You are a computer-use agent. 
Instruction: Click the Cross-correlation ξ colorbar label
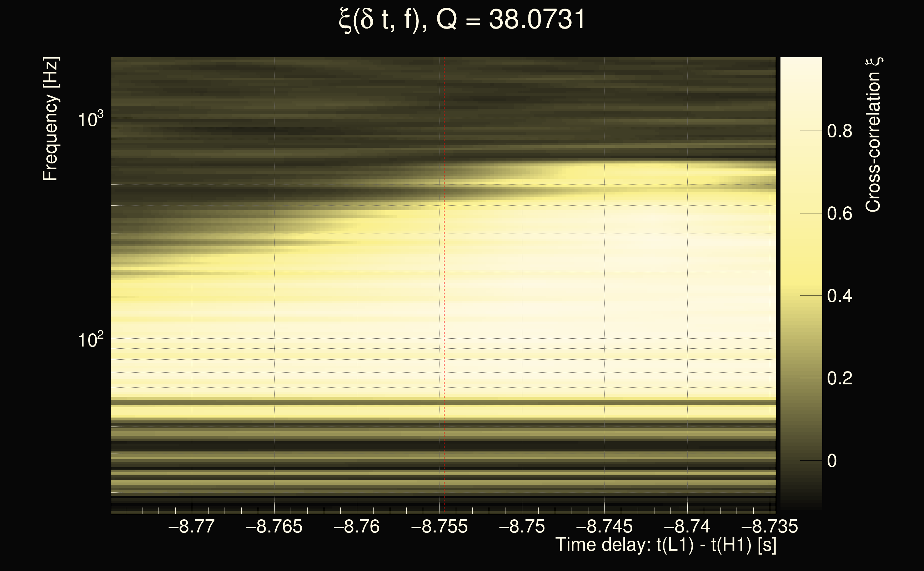point(873,135)
